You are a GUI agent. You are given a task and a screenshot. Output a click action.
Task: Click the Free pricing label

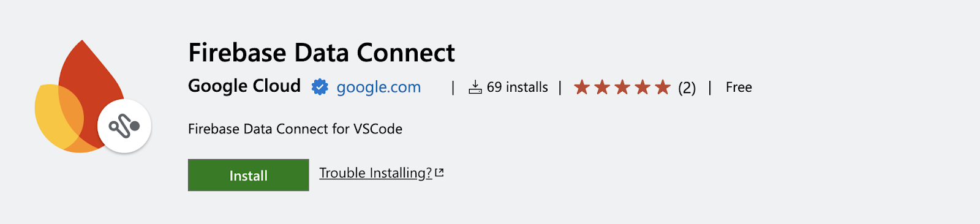click(x=739, y=87)
